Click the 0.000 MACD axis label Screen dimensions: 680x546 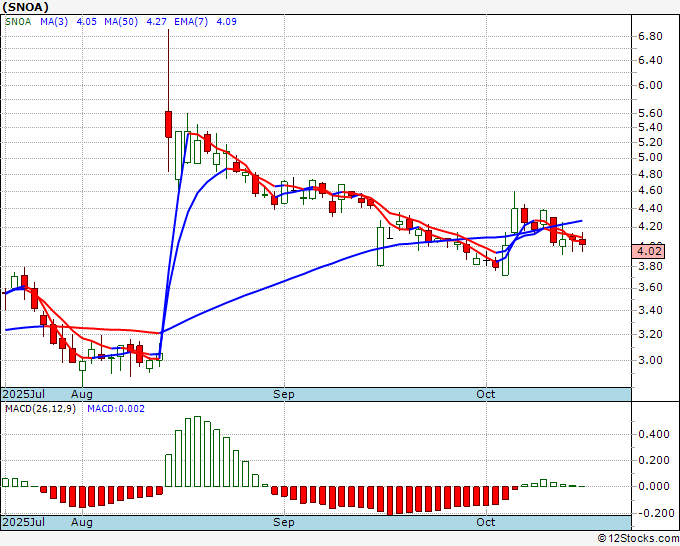(654, 487)
